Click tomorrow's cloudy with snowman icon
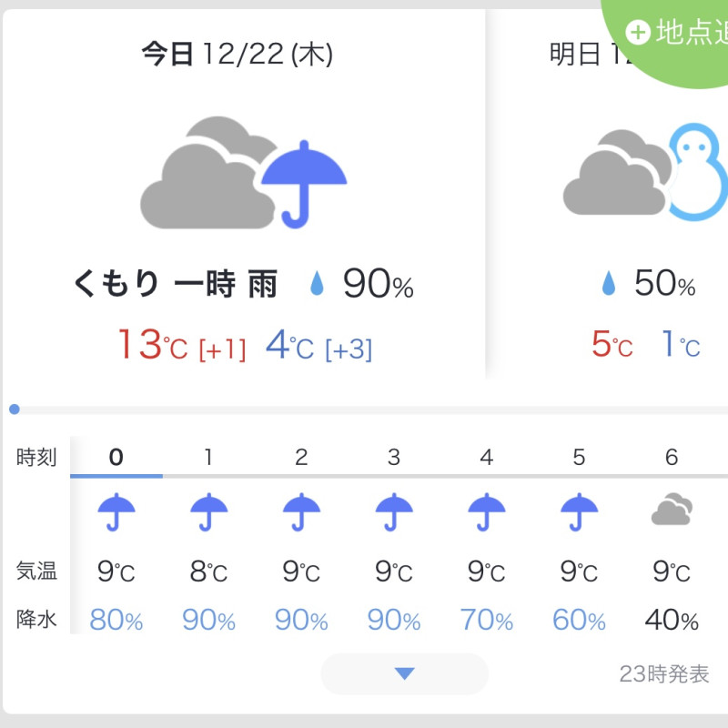The image size is (728, 728). click(x=645, y=172)
